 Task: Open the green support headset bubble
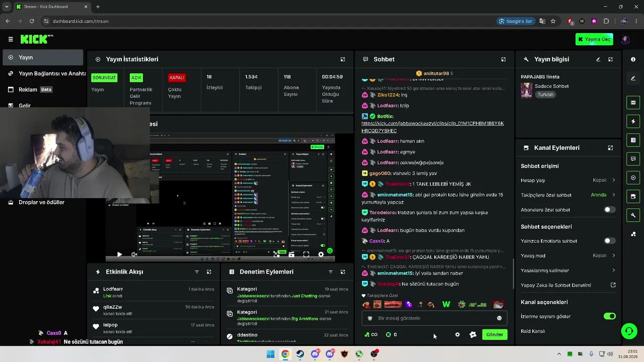pos(629,331)
